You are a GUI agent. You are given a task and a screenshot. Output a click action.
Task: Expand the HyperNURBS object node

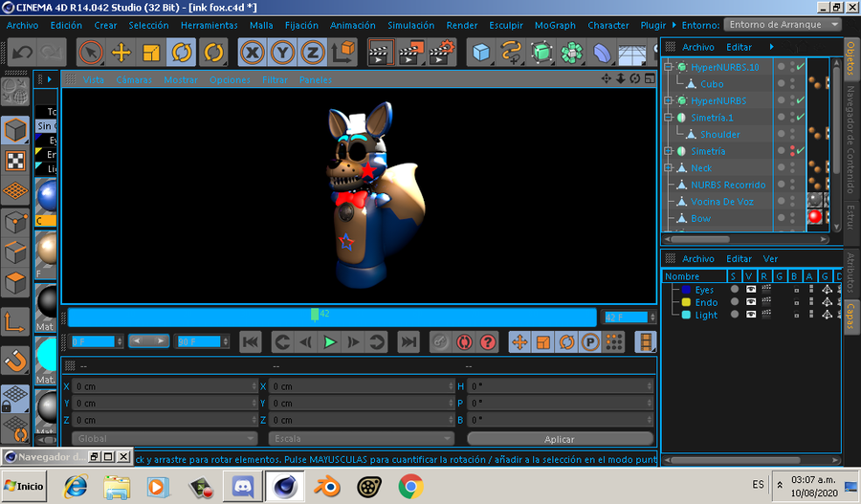tap(669, 100)
